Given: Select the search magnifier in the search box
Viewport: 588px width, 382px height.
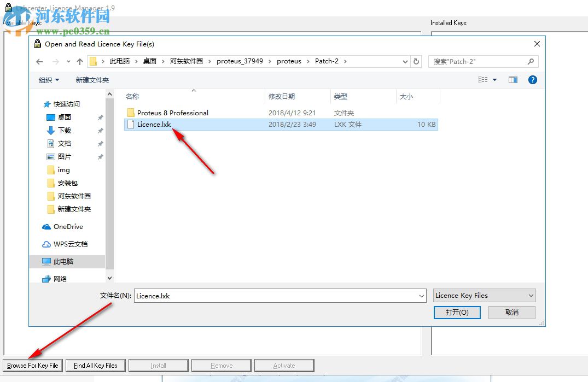Looking at the screenshot, I should [x=530, y=61].
